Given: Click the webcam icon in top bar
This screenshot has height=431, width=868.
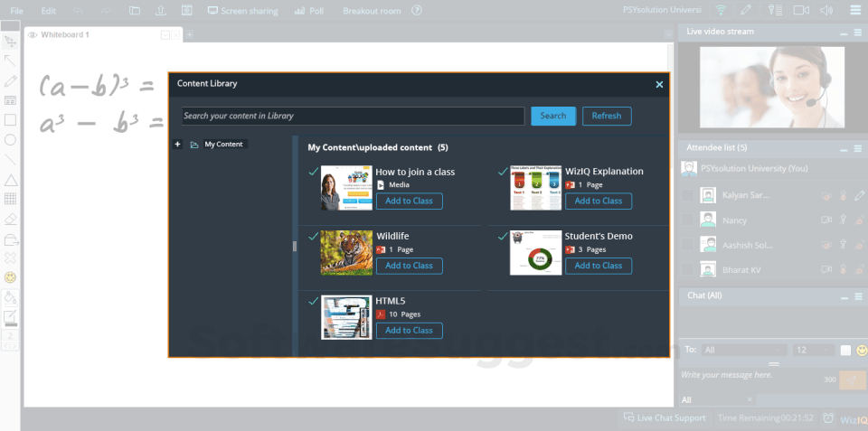Looking at the screenshot, I should point(801,10).
